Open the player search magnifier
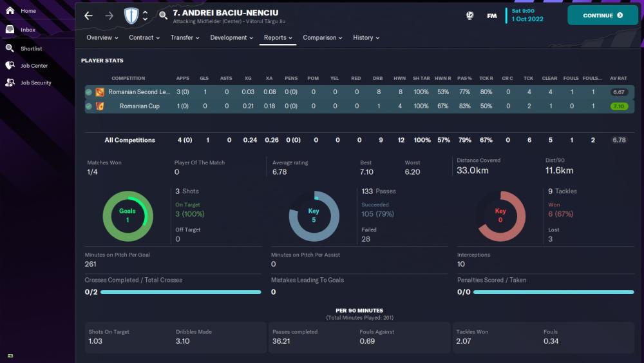The width and height of the screenshot is (644, 363). coord(163,15)
